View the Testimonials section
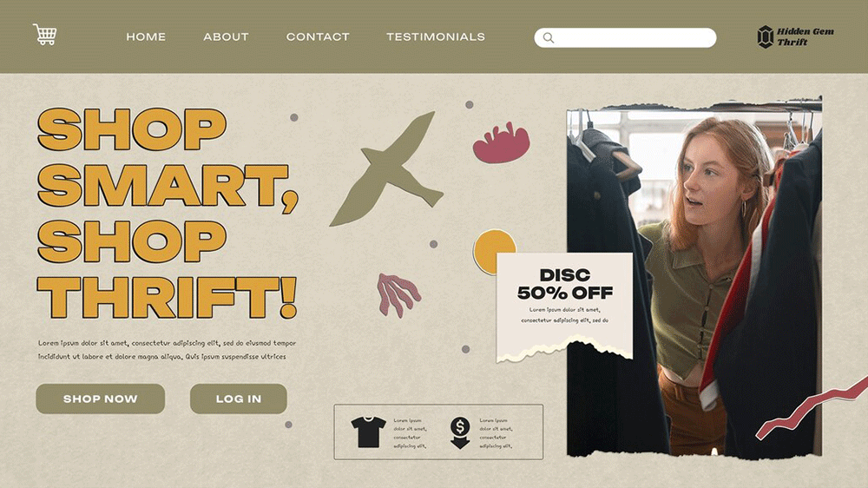 (x=436, y=37)
